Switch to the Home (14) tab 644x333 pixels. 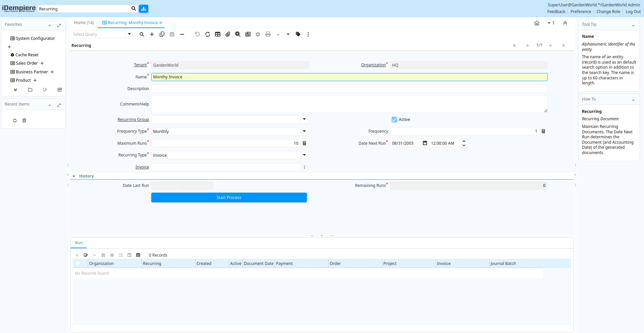click(84, 23)
